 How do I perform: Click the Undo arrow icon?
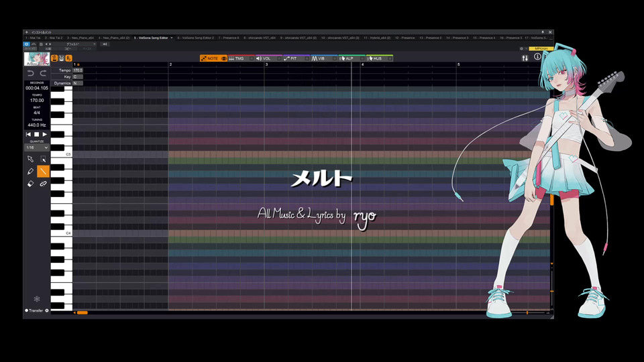[x=30, y=74]
